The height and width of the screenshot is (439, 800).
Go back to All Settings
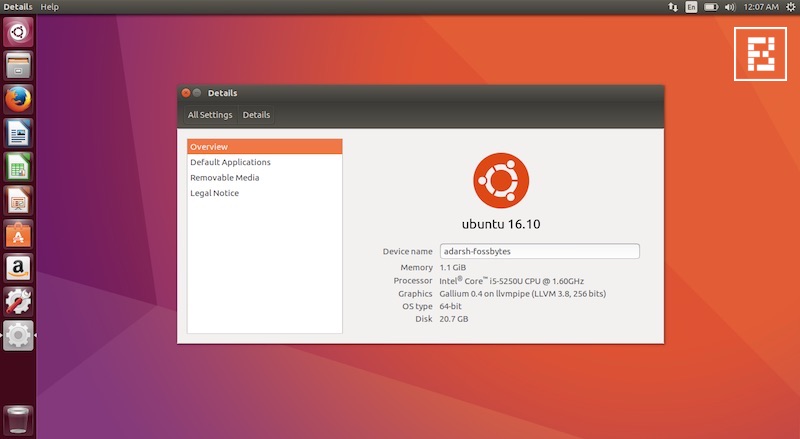tap(210, 115)
